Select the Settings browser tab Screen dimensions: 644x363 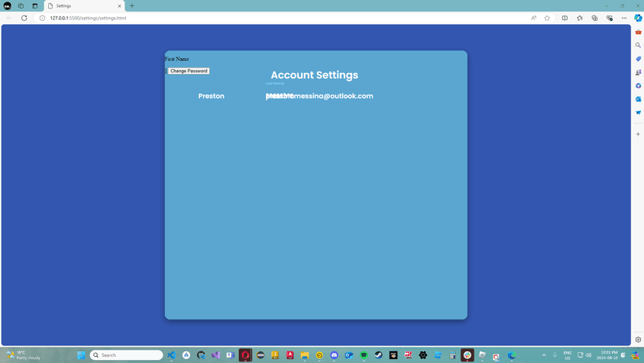tap(83, 5)
